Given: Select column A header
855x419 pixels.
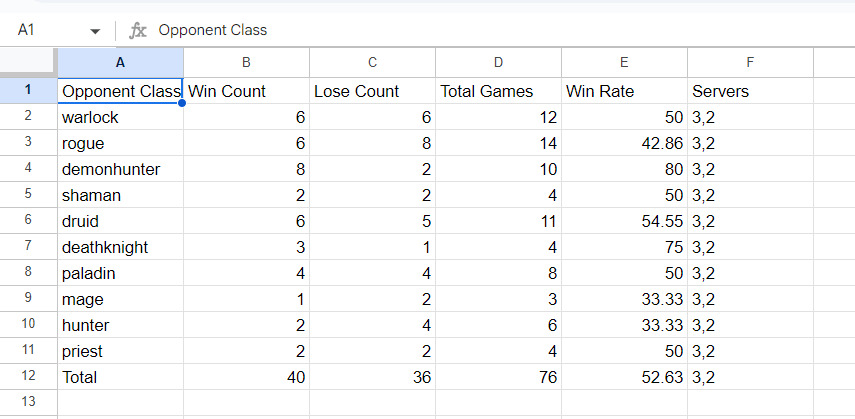Looking at the screenshot, I should click(121, 63).
